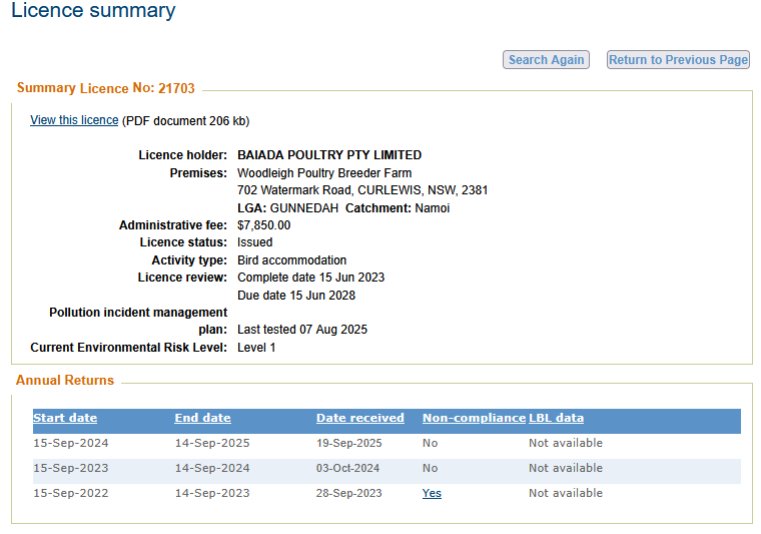Click the Non-compliance column header
This screenshot has height=534, width=761.
(x=473, y=418)
